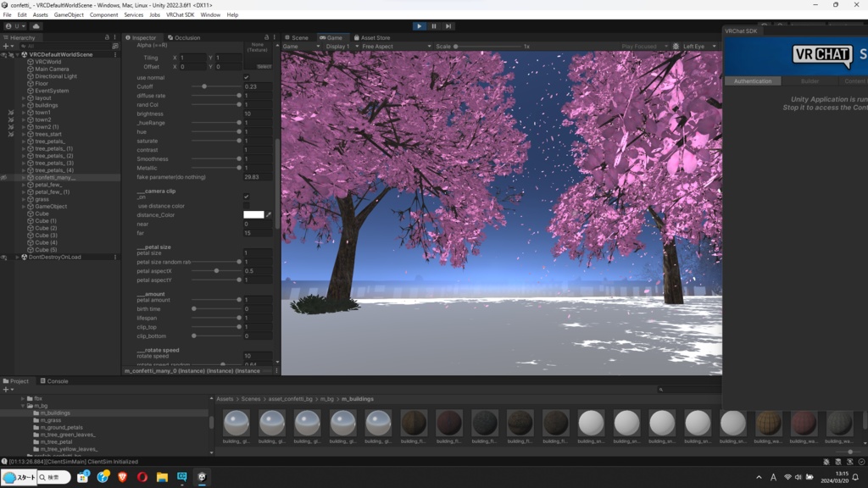Open the Unity Editor taskbar icon
This screenshot has height=488, width=868.
(x=202, y=477)
